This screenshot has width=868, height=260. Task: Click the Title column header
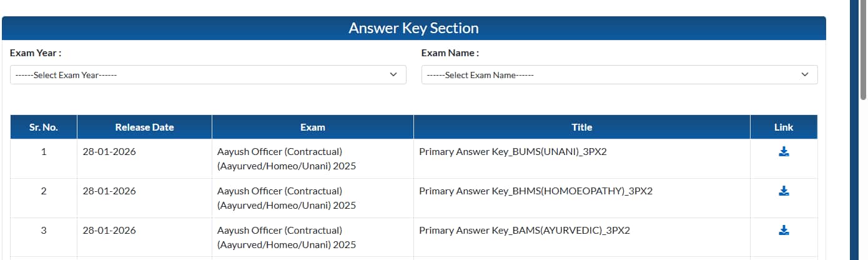(581, 127)
